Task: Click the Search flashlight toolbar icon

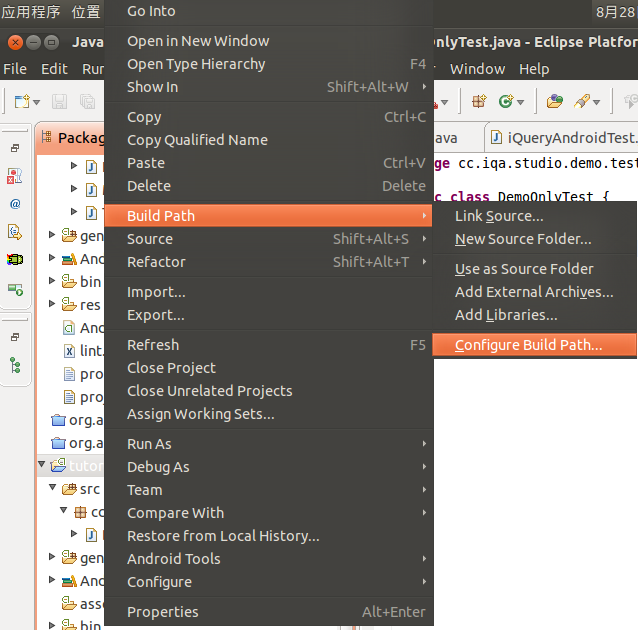Action: (x=582, y=101)
